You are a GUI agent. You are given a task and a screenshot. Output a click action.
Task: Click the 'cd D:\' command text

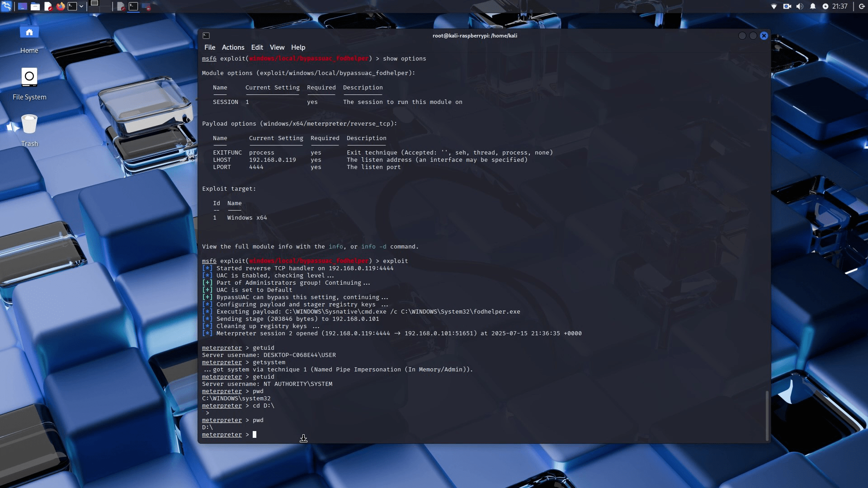point(264,406)
